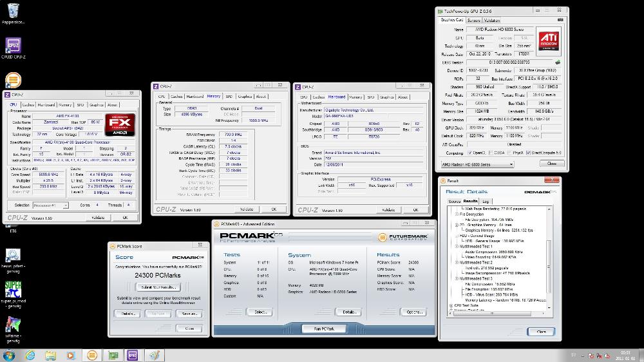This screenshot has width=644, height=362.
Task: Open Paint from the taskbar
Action: 155,356
